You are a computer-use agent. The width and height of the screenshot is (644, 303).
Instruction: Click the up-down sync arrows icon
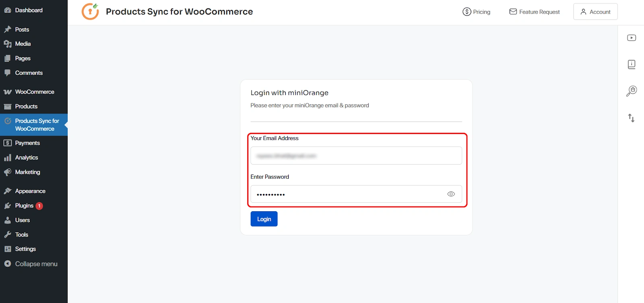pyautogui.click(x=632, y=118)
